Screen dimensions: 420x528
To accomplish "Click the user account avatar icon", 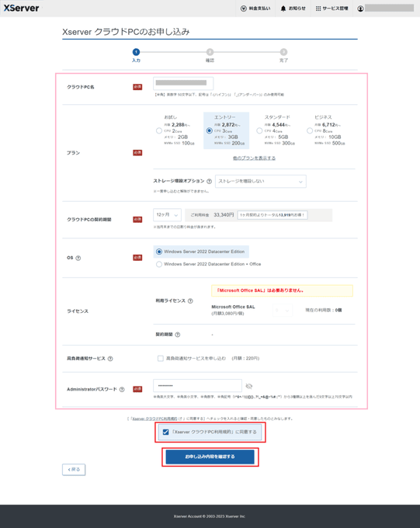I will pos(360,9).
